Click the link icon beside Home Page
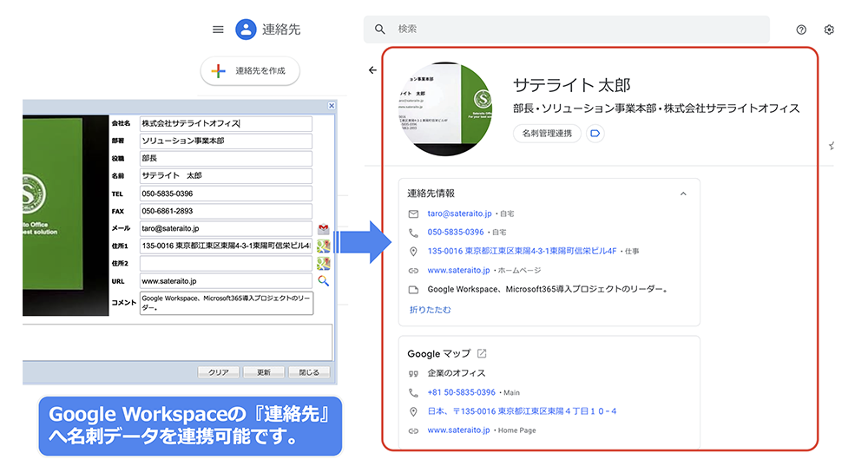This screenshot has height=466, width=868. (413, 430)
